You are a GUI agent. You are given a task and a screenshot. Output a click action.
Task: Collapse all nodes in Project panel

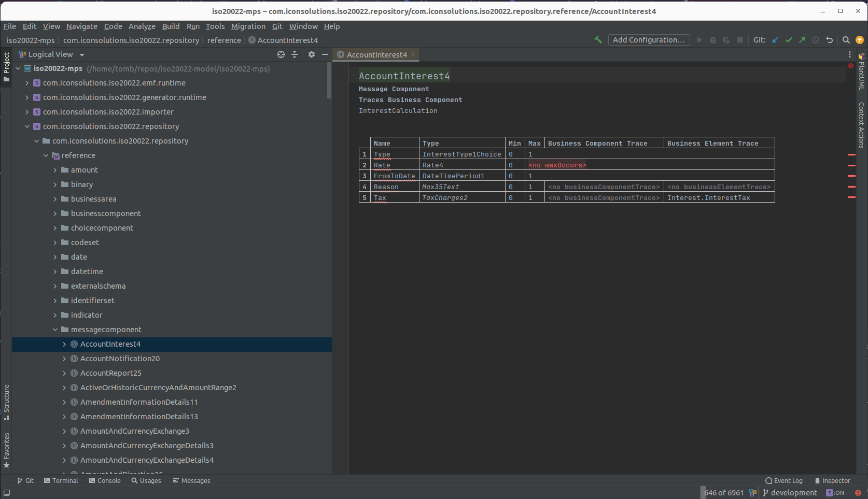295,54
